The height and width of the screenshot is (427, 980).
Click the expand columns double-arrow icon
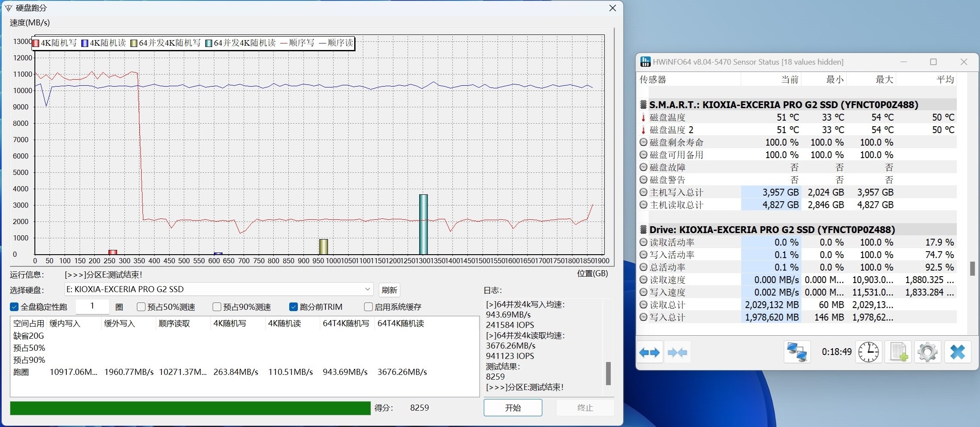tap(649, 353)
